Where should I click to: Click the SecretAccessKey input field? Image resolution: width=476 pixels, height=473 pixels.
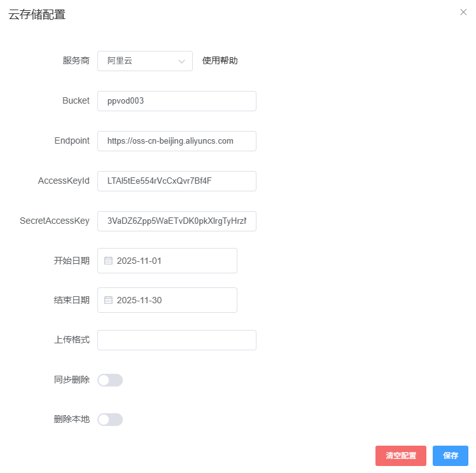coord(176,221)
